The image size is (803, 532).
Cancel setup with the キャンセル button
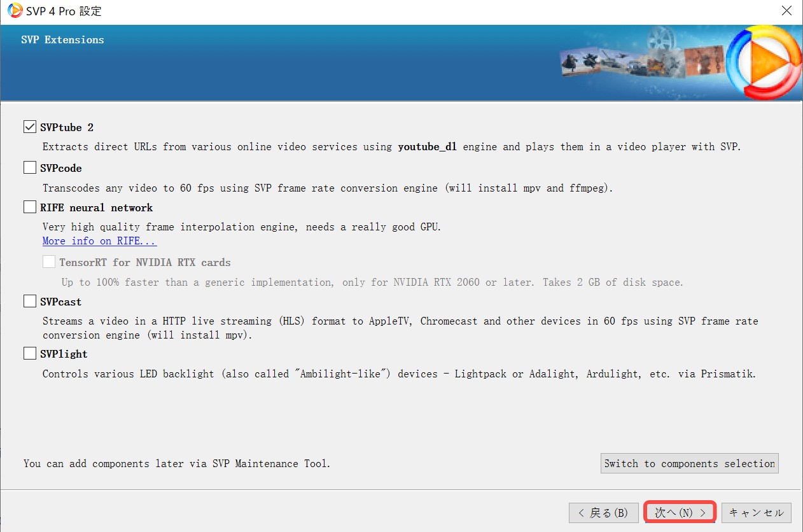click(757, 512)
